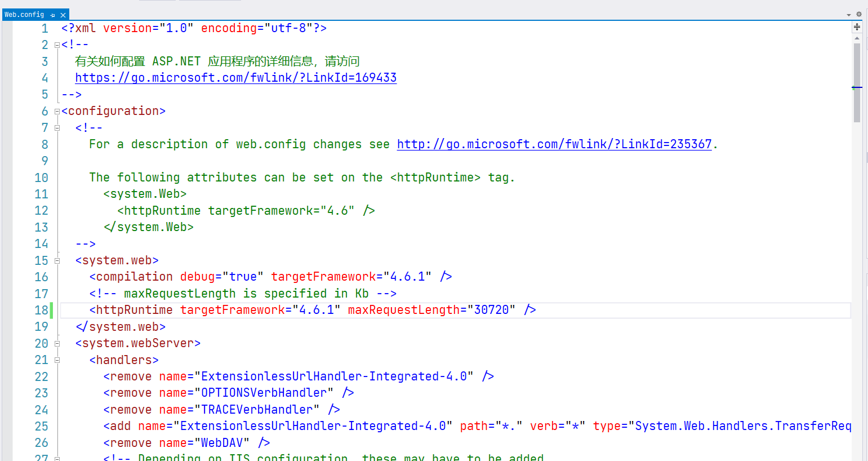The width and height of the screenshot is (868, 461).
Task: Click the "OPTIONSVerbHandler" name value
Action: coord(264,393)
